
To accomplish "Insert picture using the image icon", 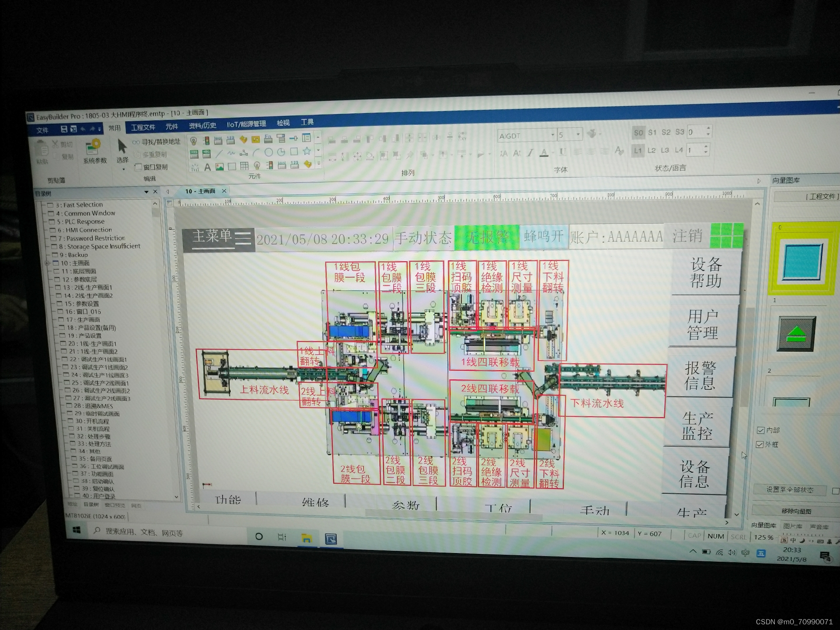I will tap(220, 167).
